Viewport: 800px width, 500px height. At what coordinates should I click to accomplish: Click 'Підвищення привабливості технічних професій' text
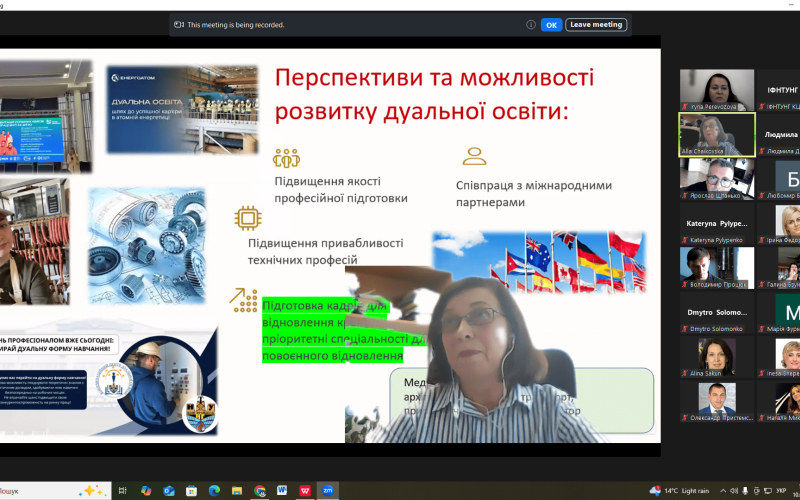click(x=326, y=252)
